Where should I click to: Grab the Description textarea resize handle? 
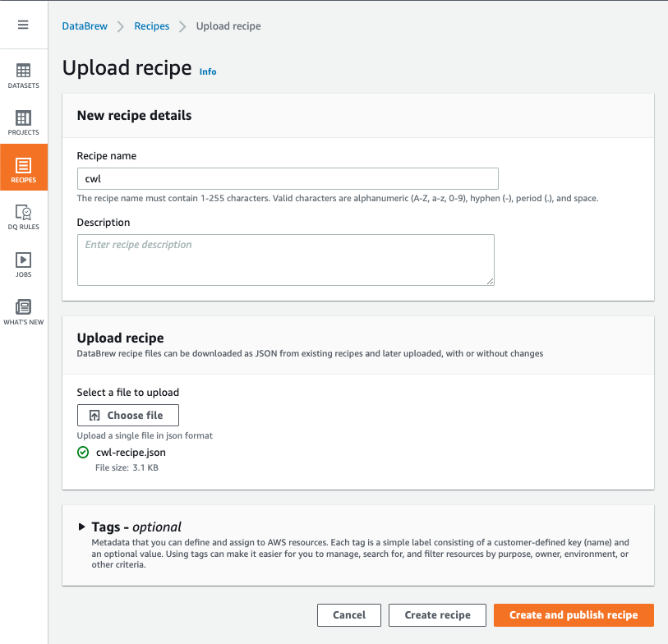click(490, 281)
